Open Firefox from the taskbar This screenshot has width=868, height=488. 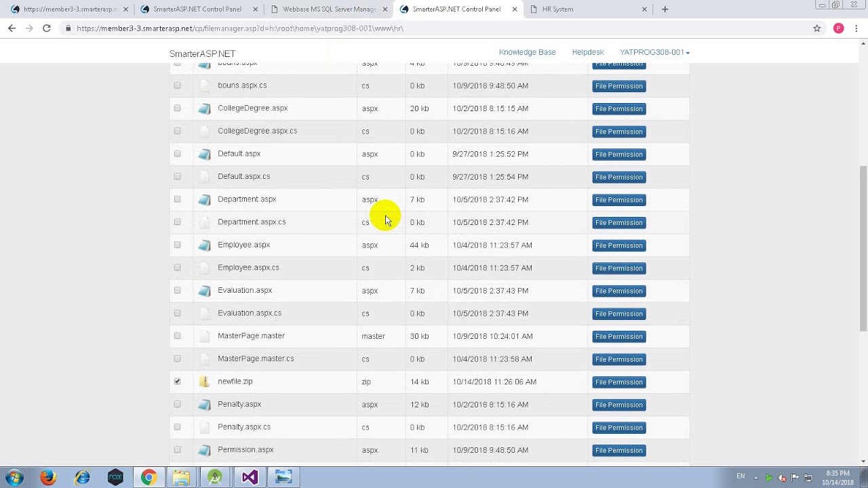(48, 477)
